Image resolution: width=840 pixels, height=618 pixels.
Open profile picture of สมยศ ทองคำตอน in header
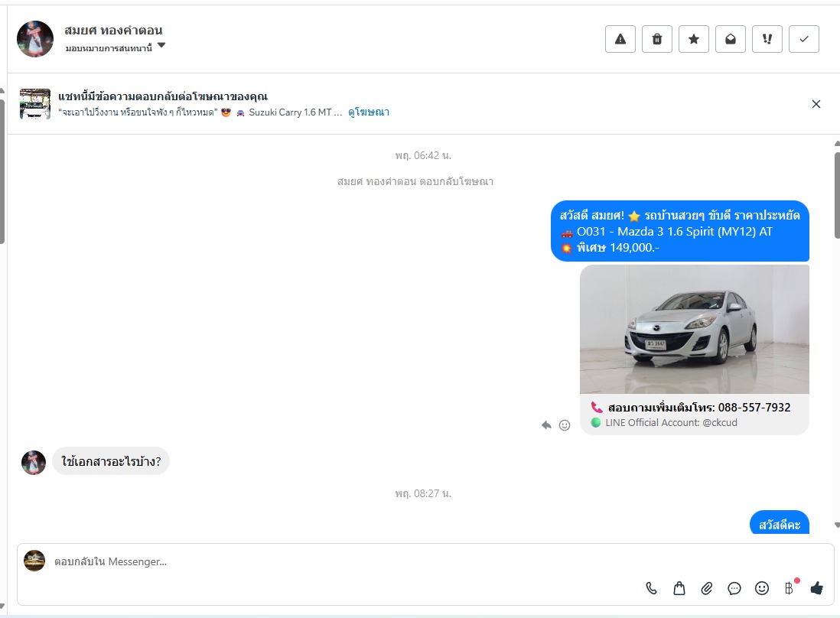coord(35,39)
